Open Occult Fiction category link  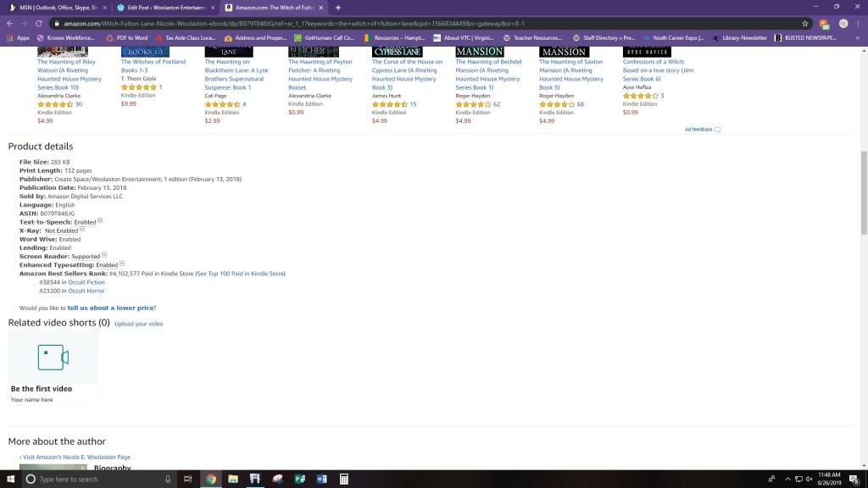86,282
